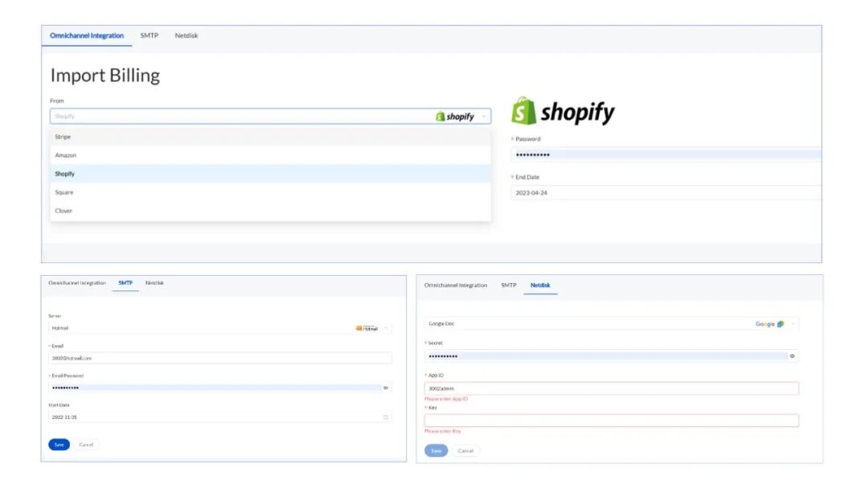Select active Omnichannel Integration tab, top panel
This screenshot has height=489, width=868.
point(87,35)
